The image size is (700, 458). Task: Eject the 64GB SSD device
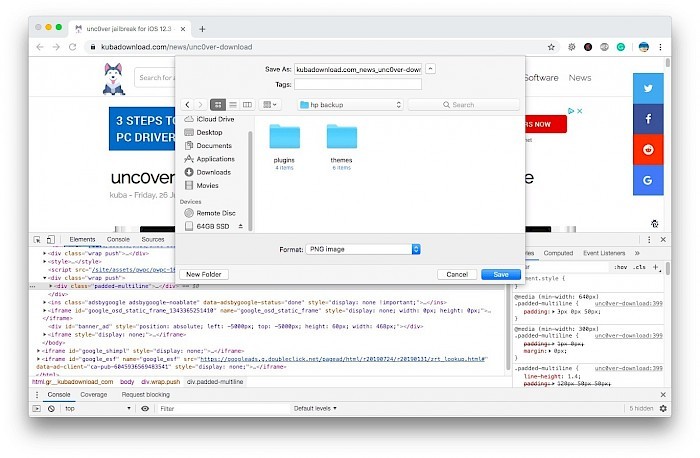[x=241, y=226]
